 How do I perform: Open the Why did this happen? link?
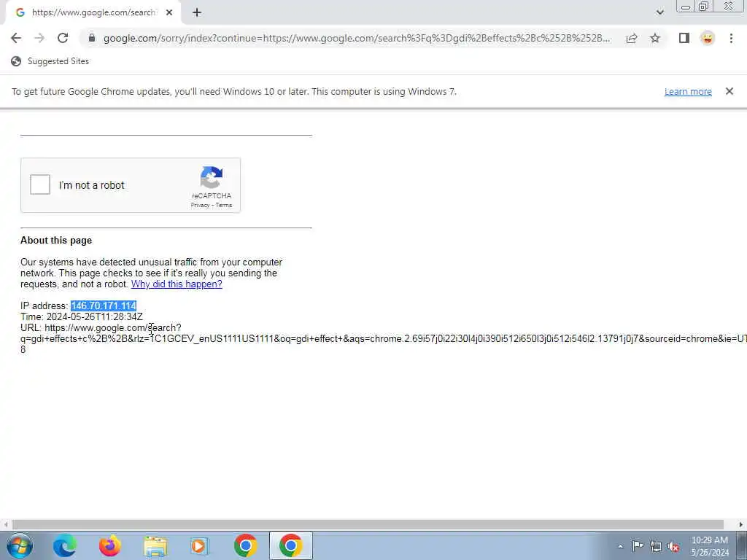(177, 284)
